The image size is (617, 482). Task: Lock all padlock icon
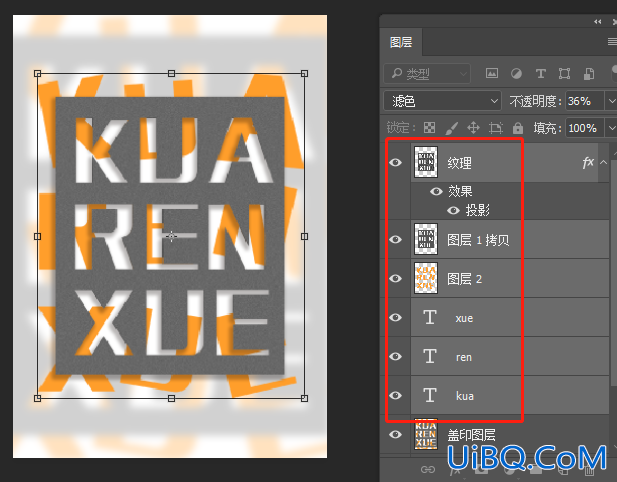coord(518,128)
